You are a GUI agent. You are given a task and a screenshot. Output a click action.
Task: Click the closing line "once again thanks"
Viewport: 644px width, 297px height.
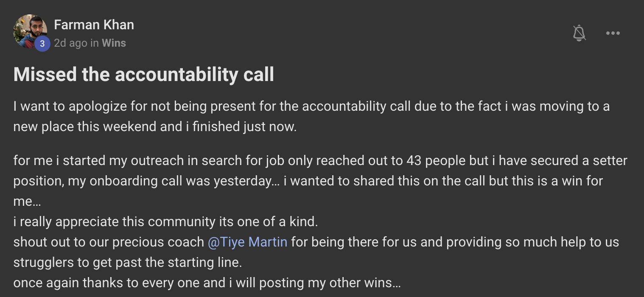[207, 283]
